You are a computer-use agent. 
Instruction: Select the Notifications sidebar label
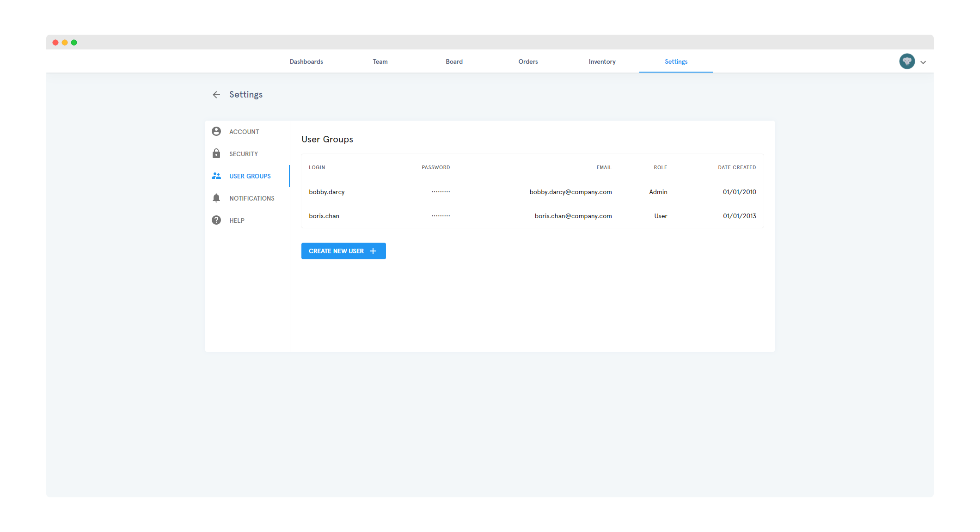(x=251, y=198)
